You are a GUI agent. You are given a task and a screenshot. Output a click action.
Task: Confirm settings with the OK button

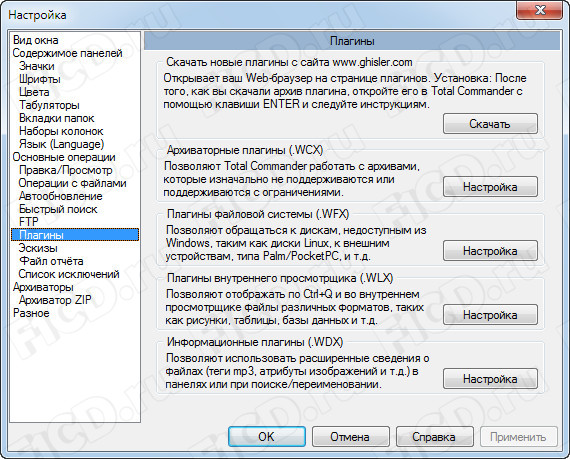click(x=267, y=436)
